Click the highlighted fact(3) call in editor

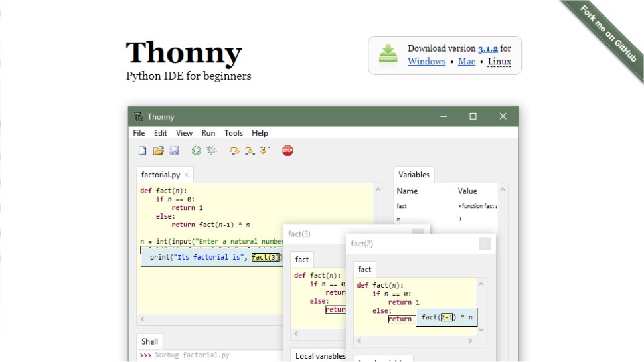pos(266,257)
